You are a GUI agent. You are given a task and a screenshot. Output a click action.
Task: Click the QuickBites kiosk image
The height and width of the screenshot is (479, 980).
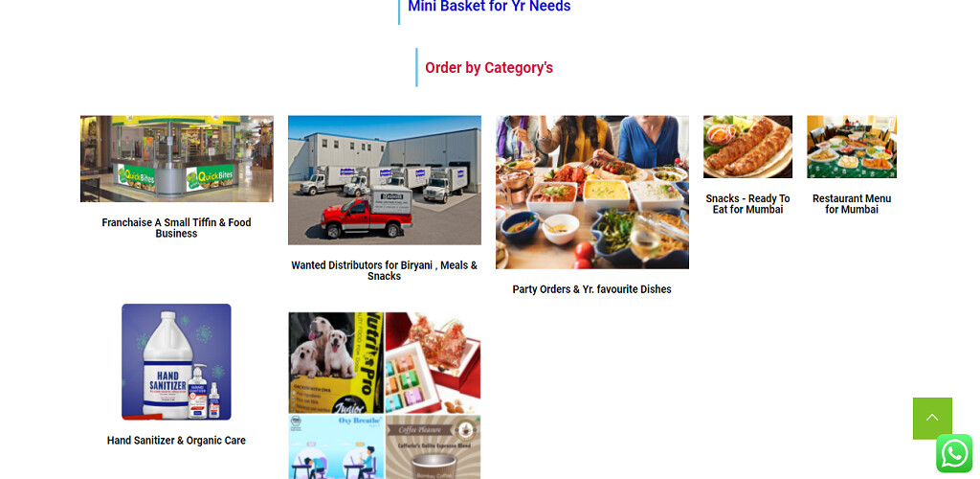point(176,158)
